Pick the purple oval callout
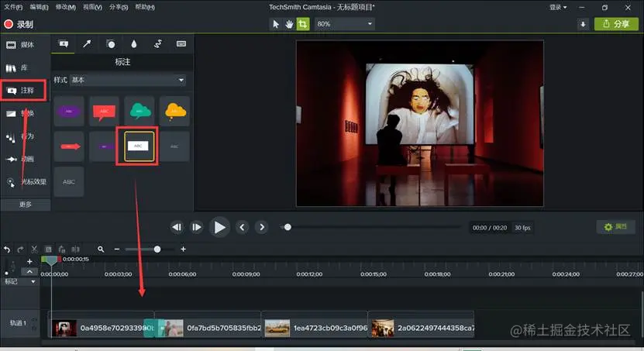Viewport: 644px width, 351px height. [x=69, y=112]
